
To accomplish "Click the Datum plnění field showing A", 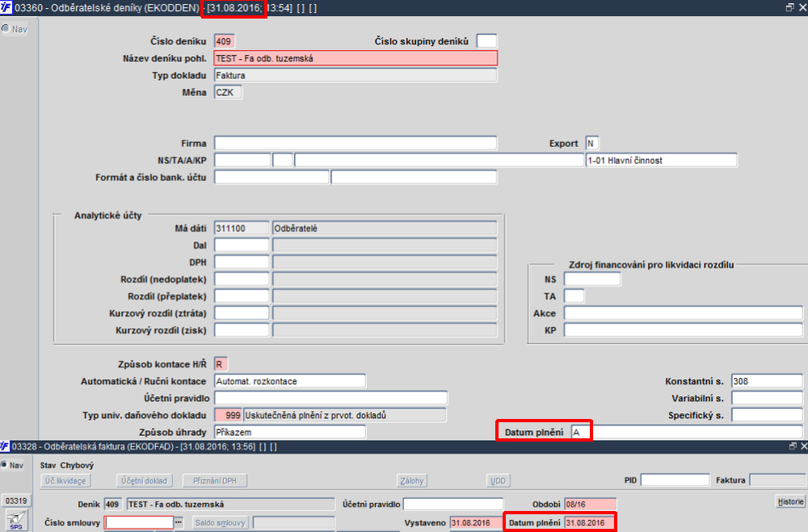I will [687, 432].
